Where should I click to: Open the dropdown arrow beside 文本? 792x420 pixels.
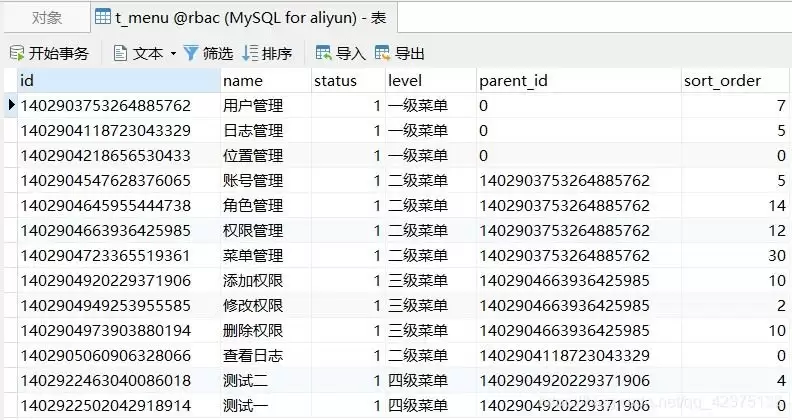click(173, 54)
